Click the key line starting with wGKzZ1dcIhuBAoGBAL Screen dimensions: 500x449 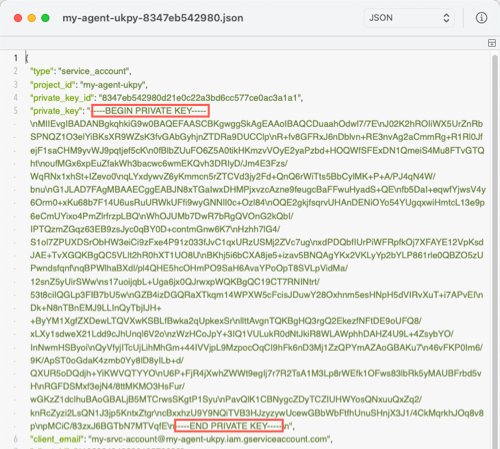pyautogui.click(x=226, y=399)
